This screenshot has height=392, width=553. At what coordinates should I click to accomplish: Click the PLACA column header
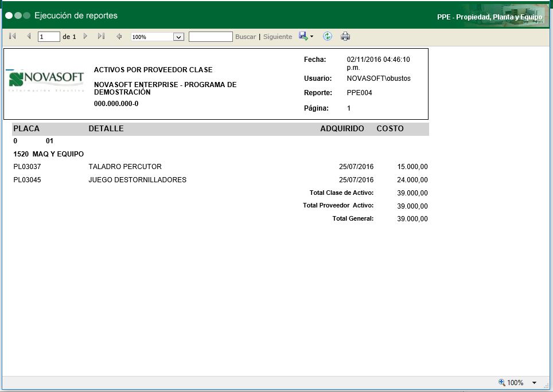(x=26, y=128)
